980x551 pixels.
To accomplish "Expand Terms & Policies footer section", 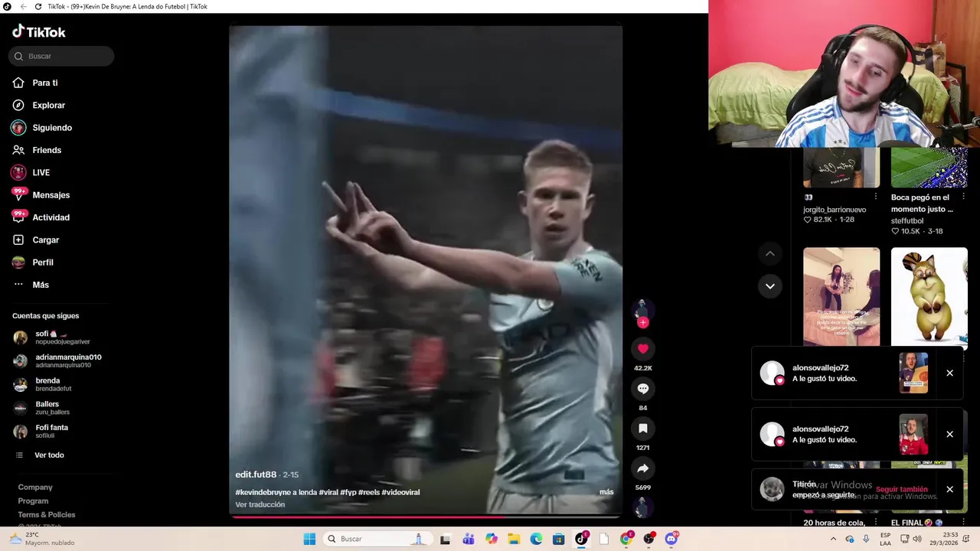I will pyautogui.click(x=47, y=514).
